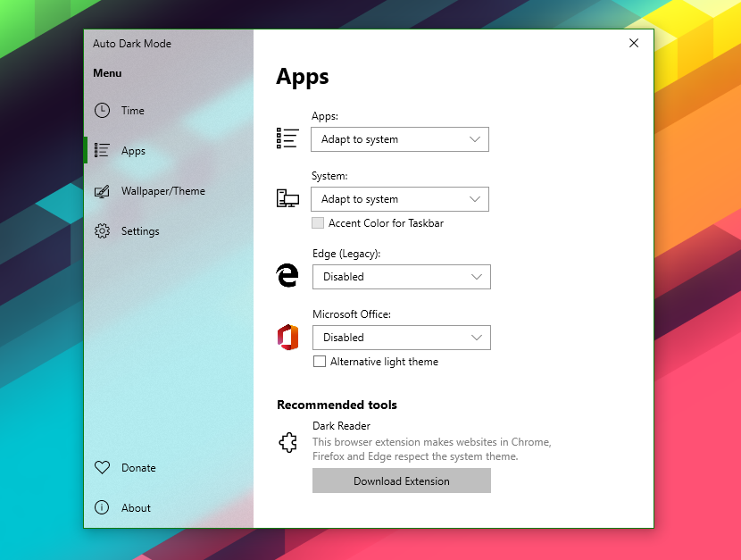This screenshot has height=560, width=741.
Task: Click the 'Microsoft Office:' label
Action: click(352, 314)
